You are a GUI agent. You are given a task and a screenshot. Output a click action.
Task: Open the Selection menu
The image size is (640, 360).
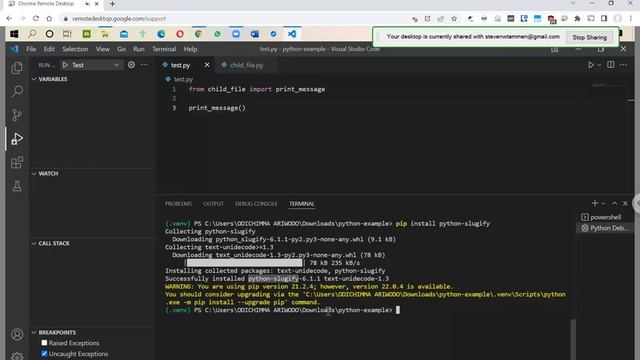point(75,49)
